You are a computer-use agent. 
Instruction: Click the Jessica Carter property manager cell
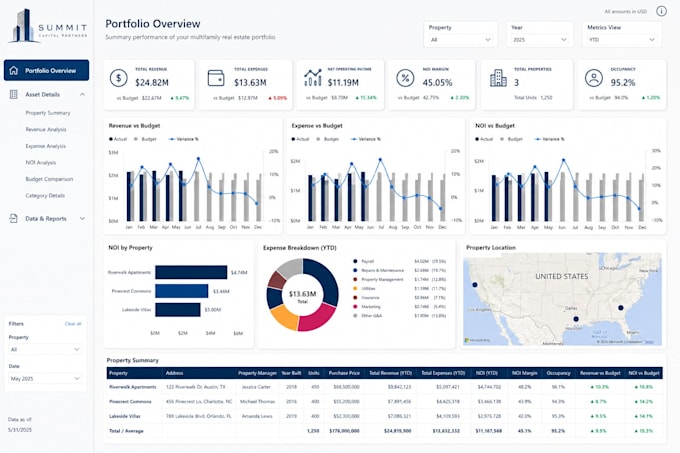(256, 387)
